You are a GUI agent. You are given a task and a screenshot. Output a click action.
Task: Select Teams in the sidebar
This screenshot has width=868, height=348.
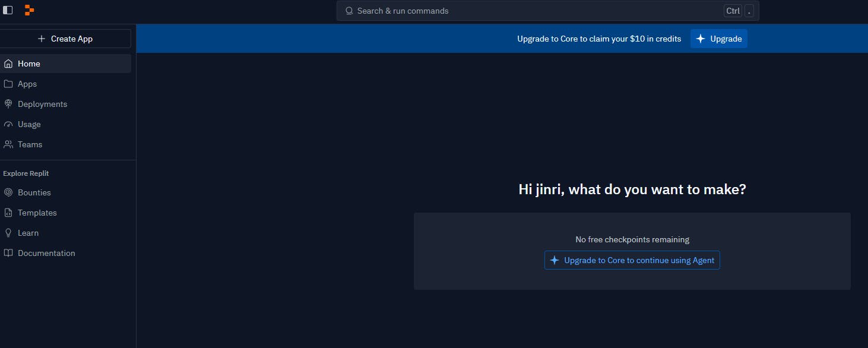pyautogui.click(x=65, y=144)
